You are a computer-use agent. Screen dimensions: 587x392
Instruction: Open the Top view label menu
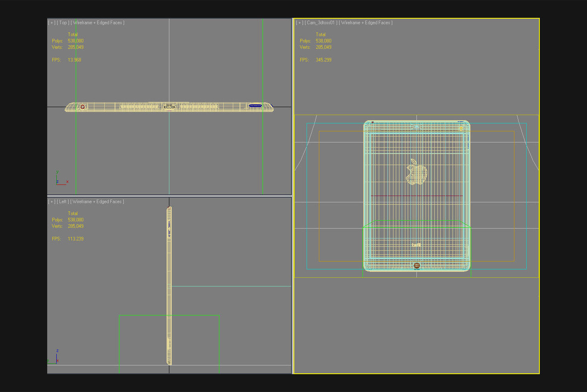point(63,23)
